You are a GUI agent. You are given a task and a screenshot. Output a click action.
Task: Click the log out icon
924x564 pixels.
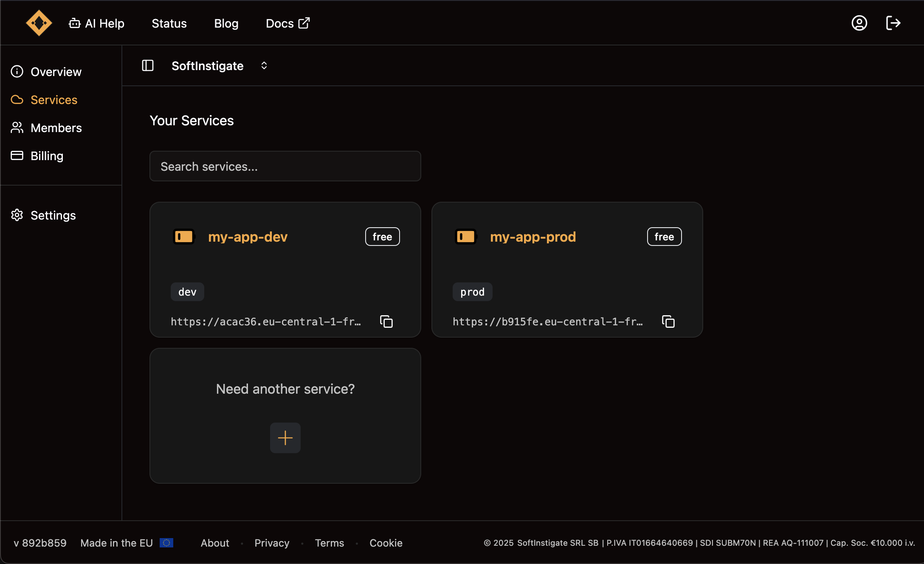coord(893,23)
